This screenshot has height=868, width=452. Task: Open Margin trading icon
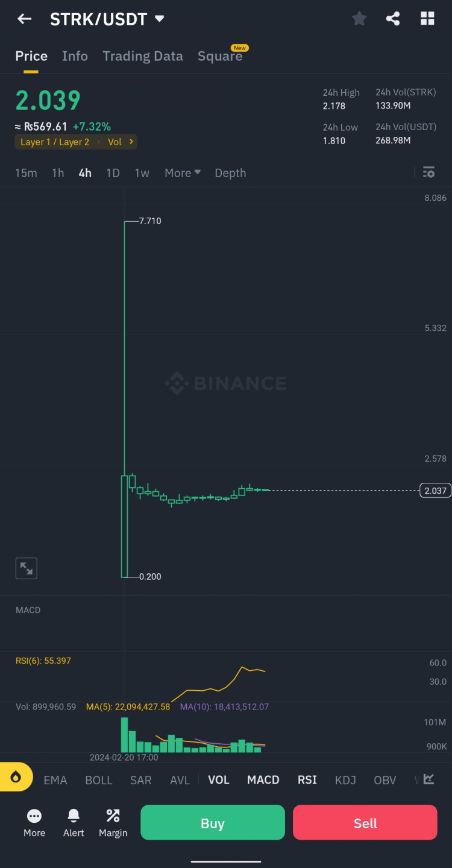coord(113,823)
